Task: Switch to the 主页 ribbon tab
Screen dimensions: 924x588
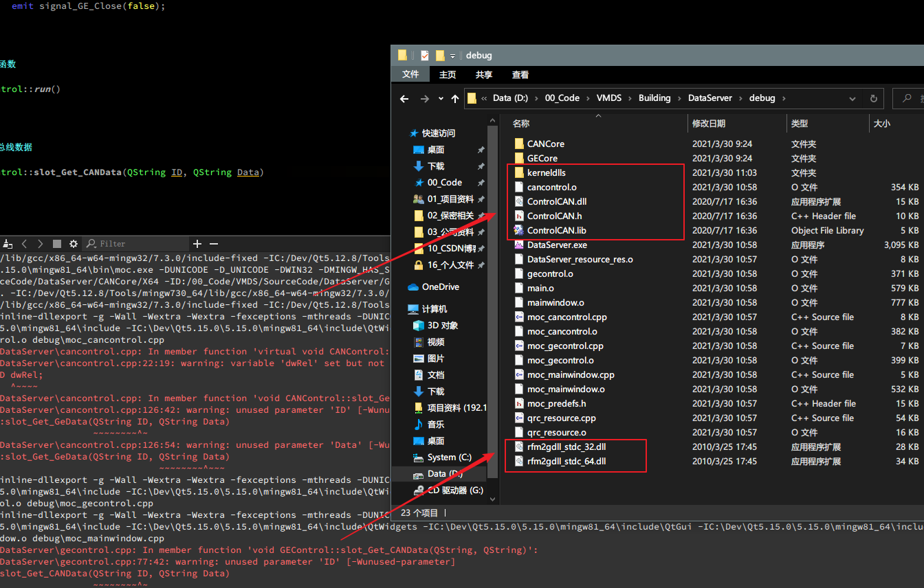Action: tap(448, 74)
